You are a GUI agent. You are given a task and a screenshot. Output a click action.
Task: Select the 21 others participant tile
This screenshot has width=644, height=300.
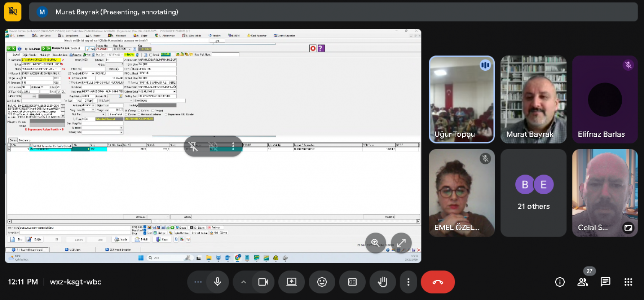tap(533, 193)
